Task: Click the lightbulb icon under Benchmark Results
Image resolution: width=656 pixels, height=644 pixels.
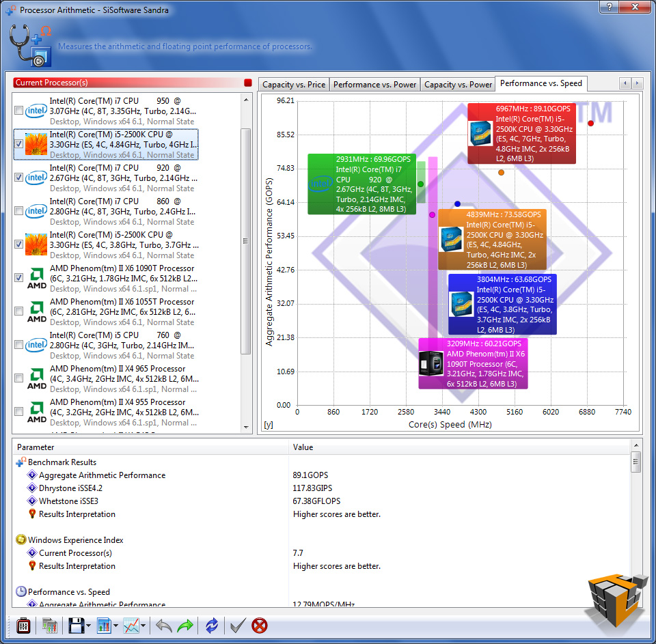Action: point(32,514)
